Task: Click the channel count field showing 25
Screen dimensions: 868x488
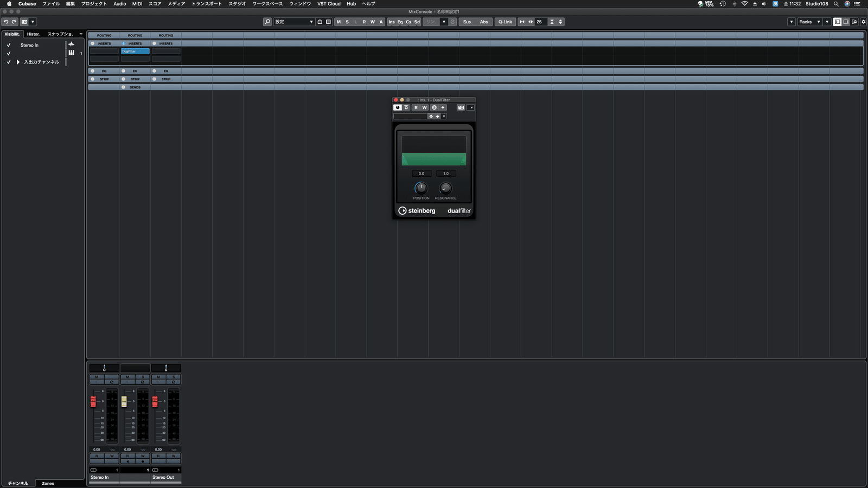Action: (540, 22)
